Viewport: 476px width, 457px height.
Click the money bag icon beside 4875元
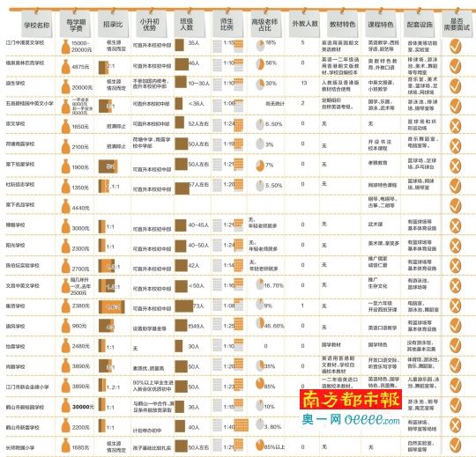(x=65, y=67)
